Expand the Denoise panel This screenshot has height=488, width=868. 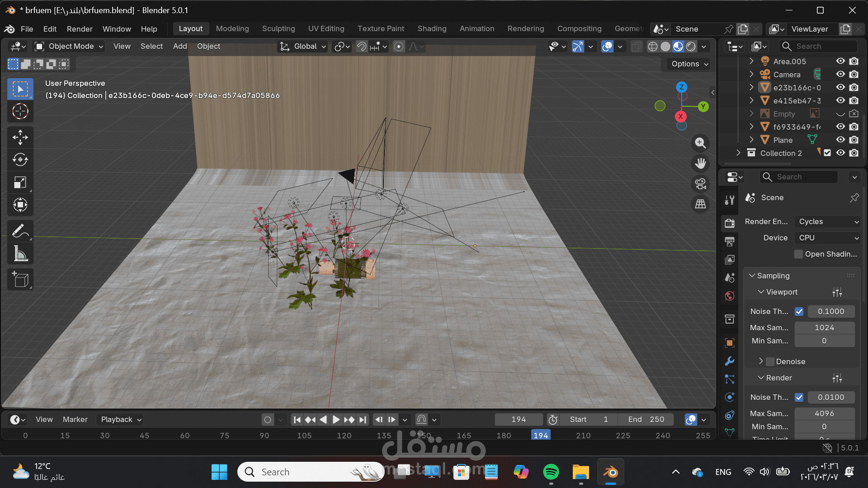[761, 361]
